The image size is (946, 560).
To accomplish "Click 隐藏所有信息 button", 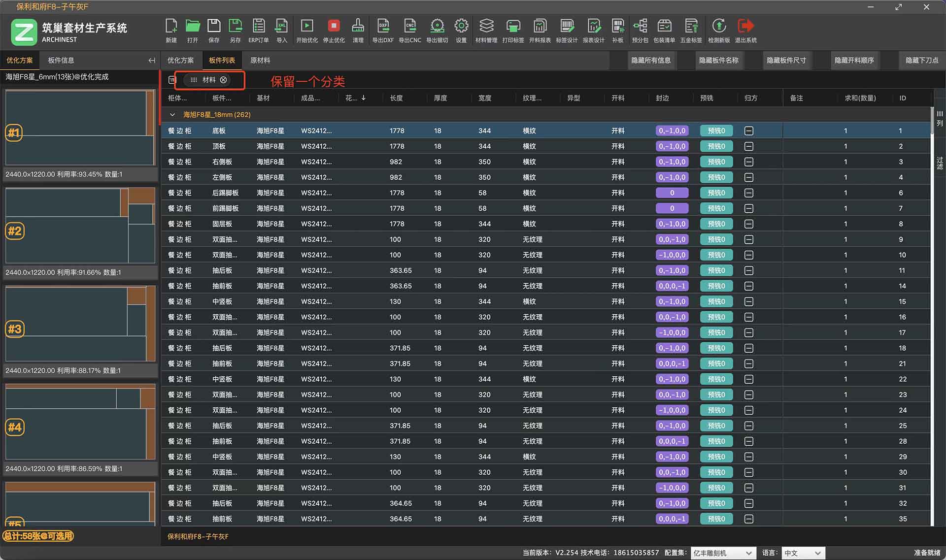I will [650, 60].
